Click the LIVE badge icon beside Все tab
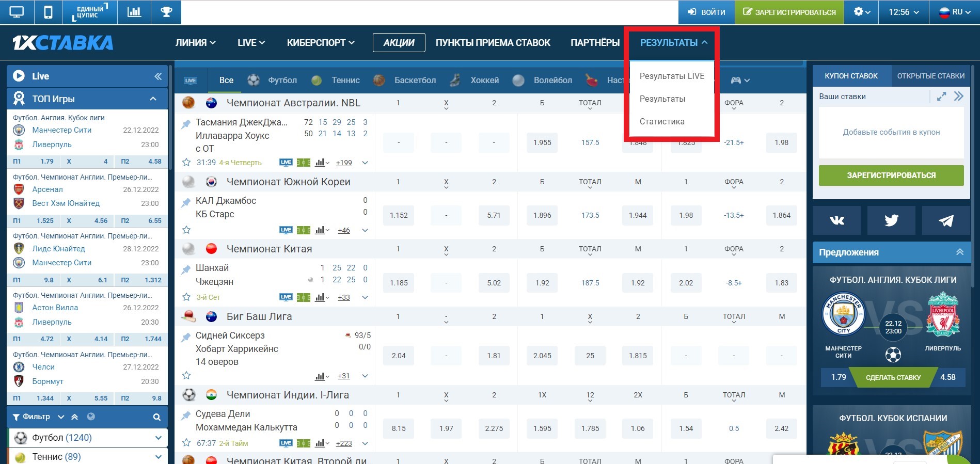The width and height of the screenshot is (980, 464). click(191, 81)
